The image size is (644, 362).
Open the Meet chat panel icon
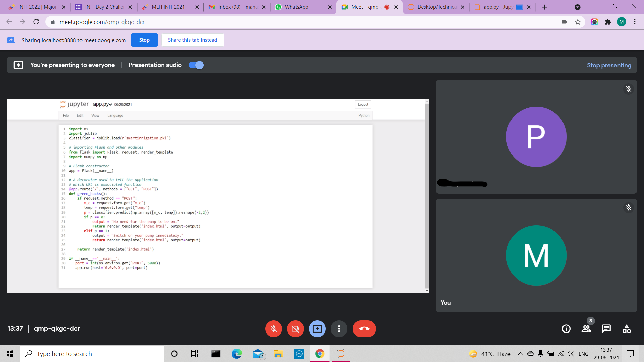pyautogui.click(x=606, y=329)
